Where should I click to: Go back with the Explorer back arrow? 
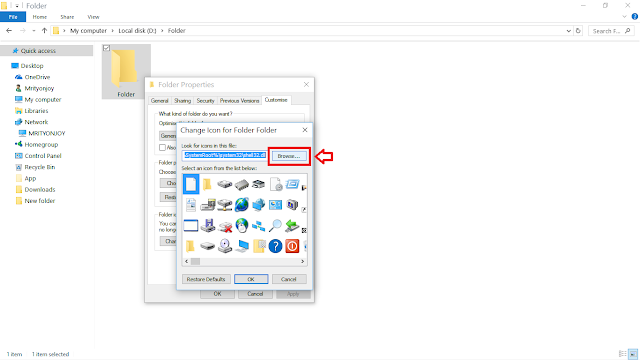(9, 31)
